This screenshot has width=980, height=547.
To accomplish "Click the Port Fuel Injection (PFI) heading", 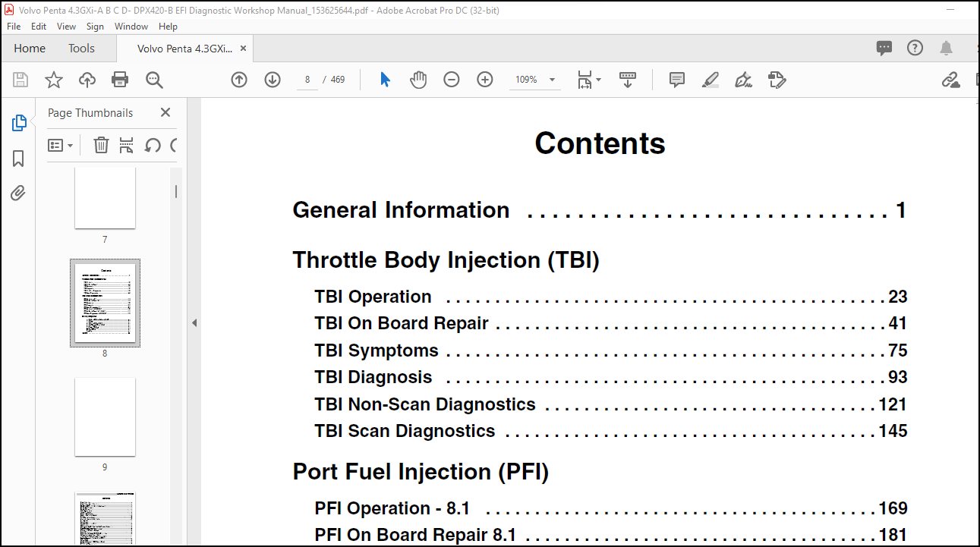I will click(x=421, y=472).
